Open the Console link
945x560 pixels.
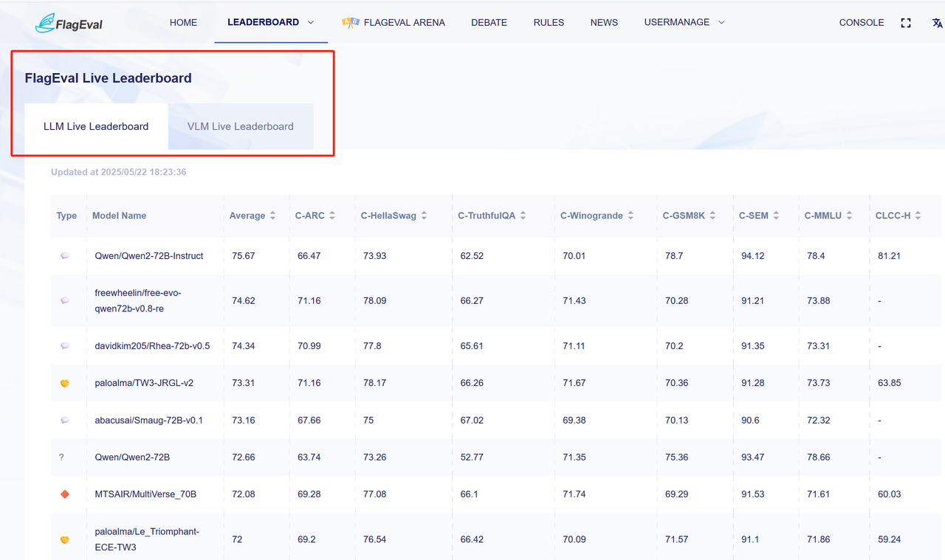pos(861,23)
